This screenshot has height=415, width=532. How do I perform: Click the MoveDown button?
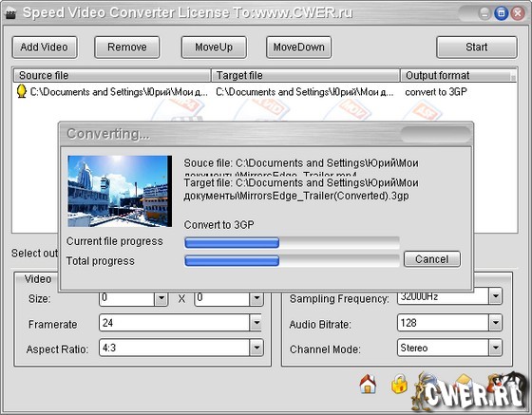point(298,47)
